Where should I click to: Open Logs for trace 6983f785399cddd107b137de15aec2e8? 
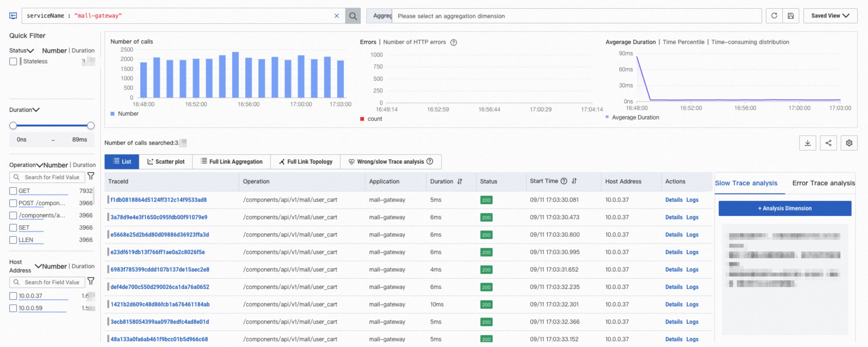pyautogui.click(x=692, y=270)
